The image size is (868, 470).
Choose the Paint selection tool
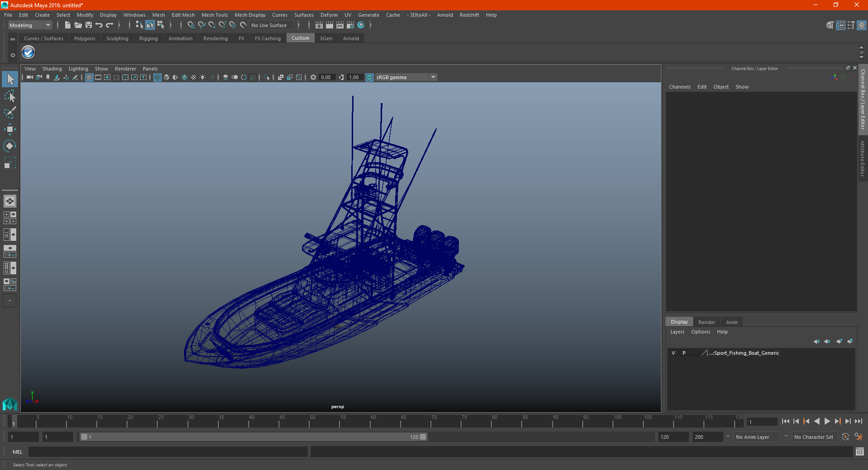[x=10, y=113]
